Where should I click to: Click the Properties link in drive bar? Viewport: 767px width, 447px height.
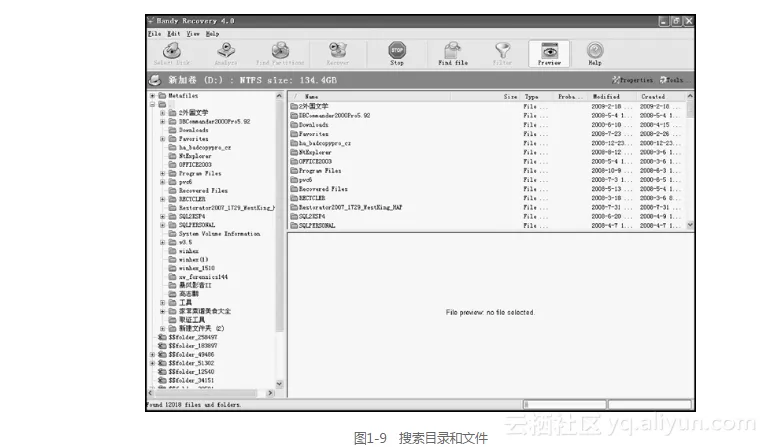(632, 80)
